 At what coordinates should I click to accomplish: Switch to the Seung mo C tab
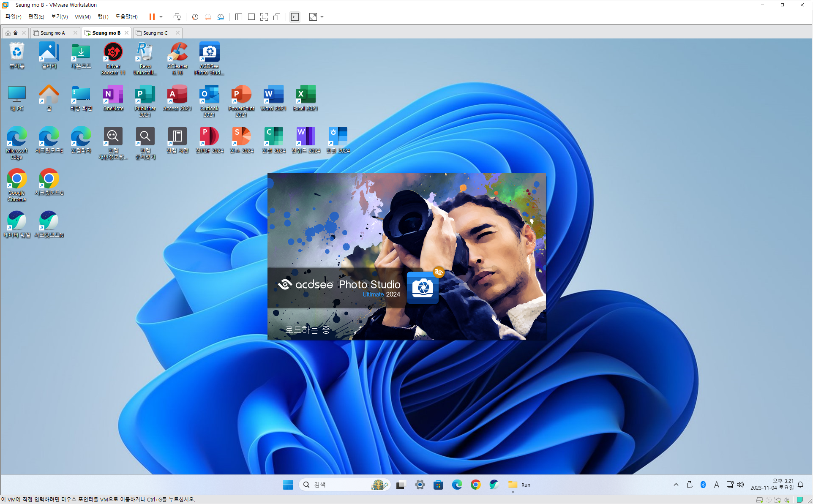(155, 33)
